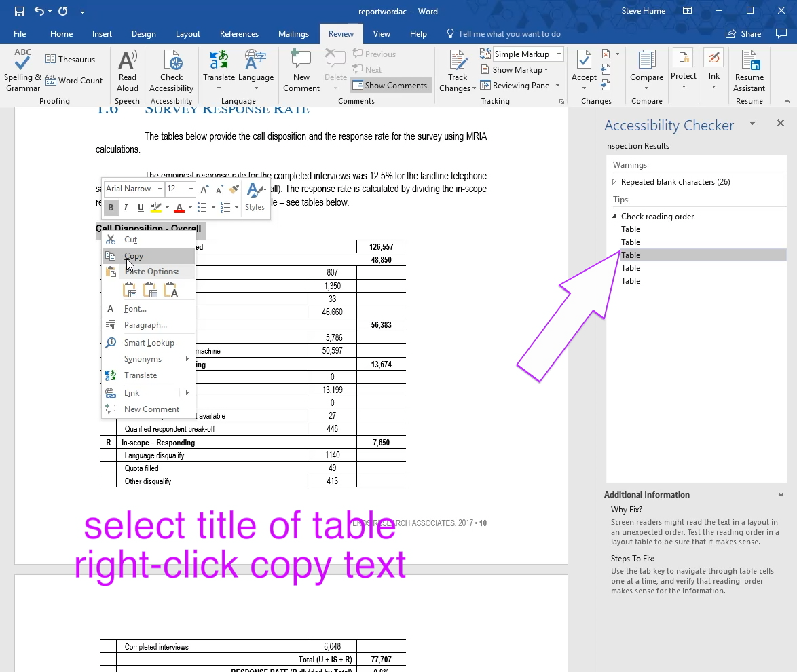
Task: Close the Accessibility Checker pane
Action: point(781,123)
